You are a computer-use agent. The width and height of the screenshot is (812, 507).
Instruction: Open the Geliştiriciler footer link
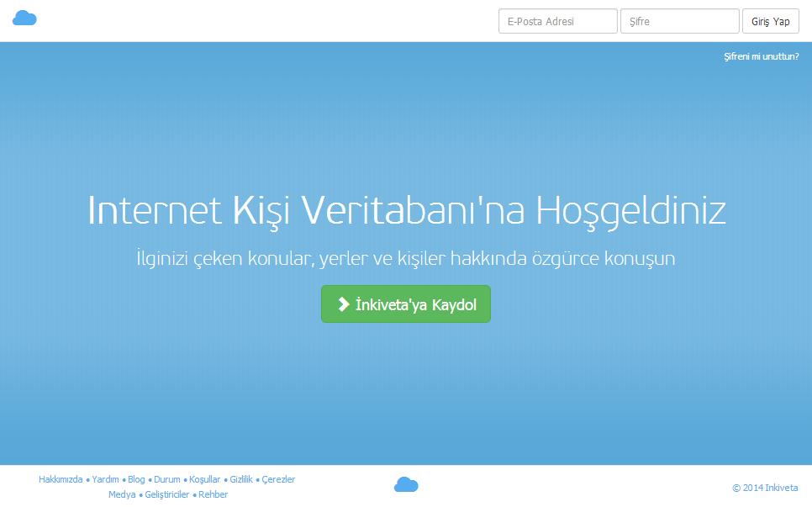[x=166, y=494]
